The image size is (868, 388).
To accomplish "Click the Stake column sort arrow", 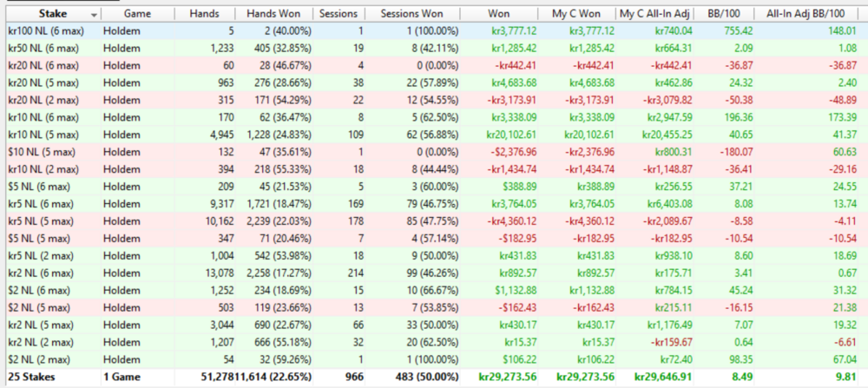I will 93,15.
